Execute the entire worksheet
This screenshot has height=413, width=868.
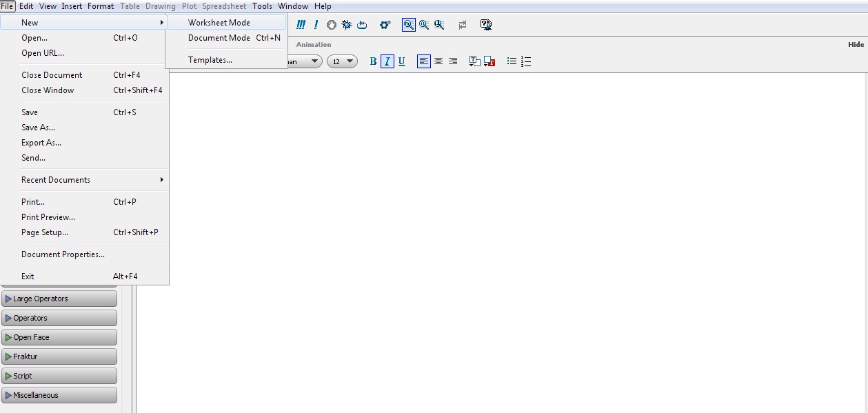(x=300, y=24)
